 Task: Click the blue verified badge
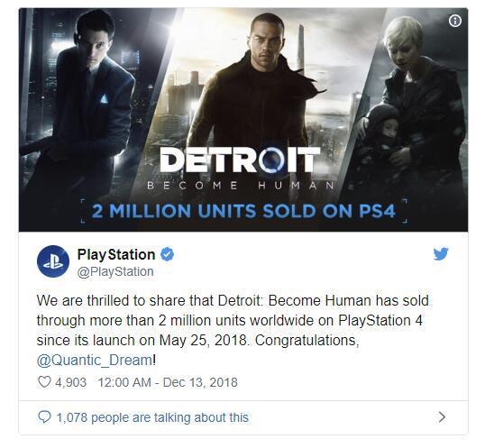point(168,254)
